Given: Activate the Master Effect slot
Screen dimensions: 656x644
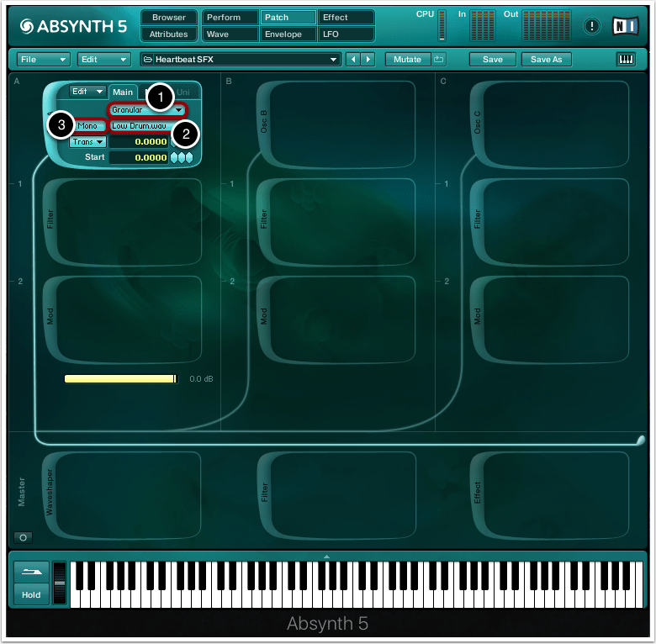Looking at the screenshot, I should coord(549,494).
